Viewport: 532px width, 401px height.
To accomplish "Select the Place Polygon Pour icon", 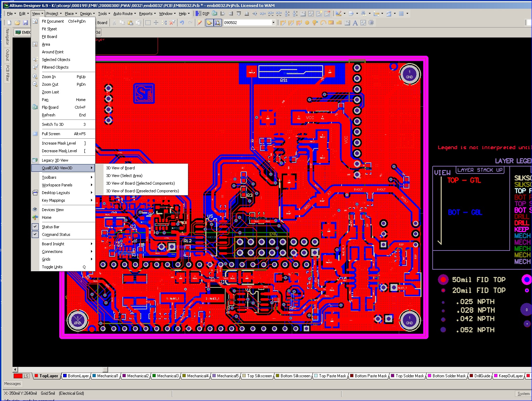I will 339,23.
